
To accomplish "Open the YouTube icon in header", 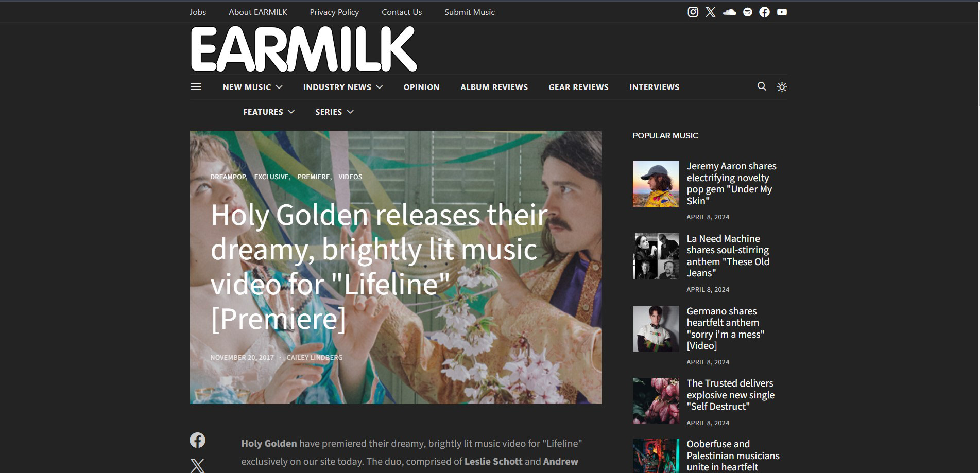I will coord(782,12).
